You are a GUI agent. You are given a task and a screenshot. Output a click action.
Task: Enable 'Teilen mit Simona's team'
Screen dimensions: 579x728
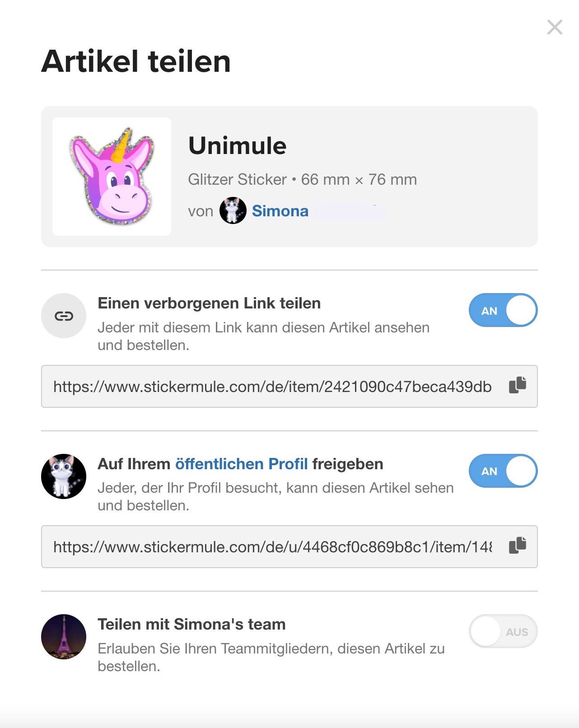pos(503,631)
